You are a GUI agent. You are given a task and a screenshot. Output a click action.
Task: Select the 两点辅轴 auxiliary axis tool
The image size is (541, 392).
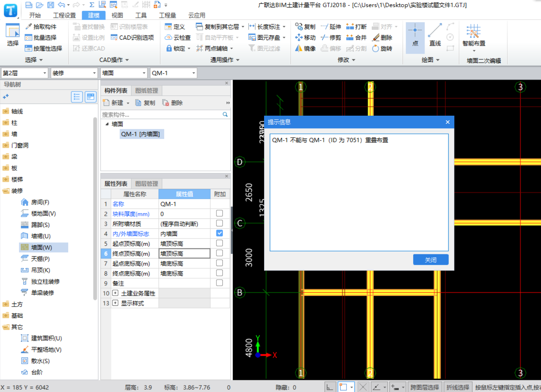pyautogui.click(x=215, y=48)
